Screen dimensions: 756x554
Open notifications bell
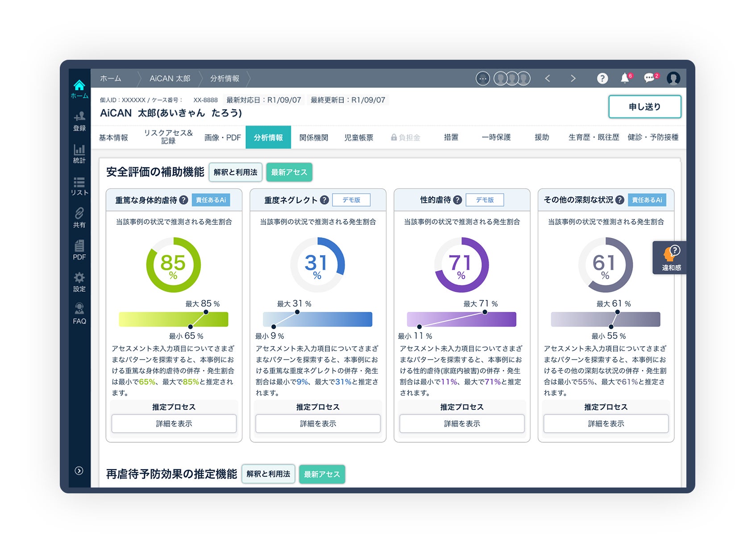point(626,78)
